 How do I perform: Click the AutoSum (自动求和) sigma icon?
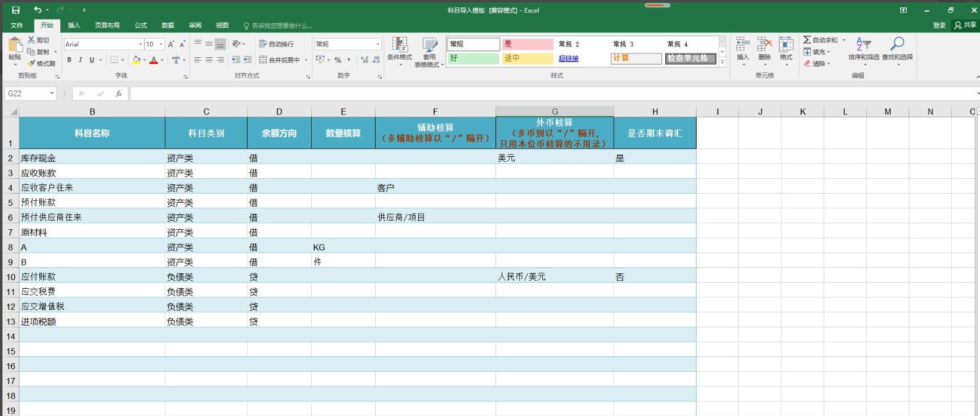[807, 40]
